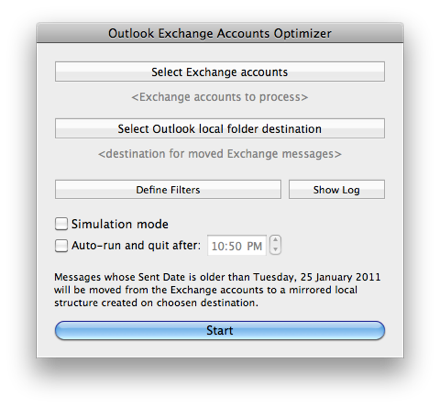Click the Exchange accounts to process placeholder
This screenshot has width=440, height=408.
tap(220, 97)
